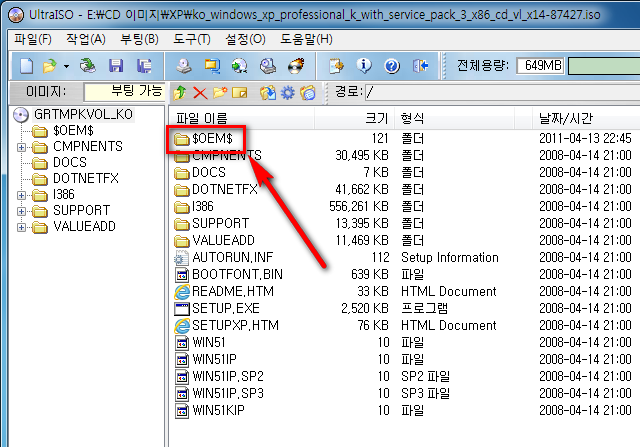Screen dimensions: 640x447
Task: Expand the I386 tree node
Action: click(21, 195)
